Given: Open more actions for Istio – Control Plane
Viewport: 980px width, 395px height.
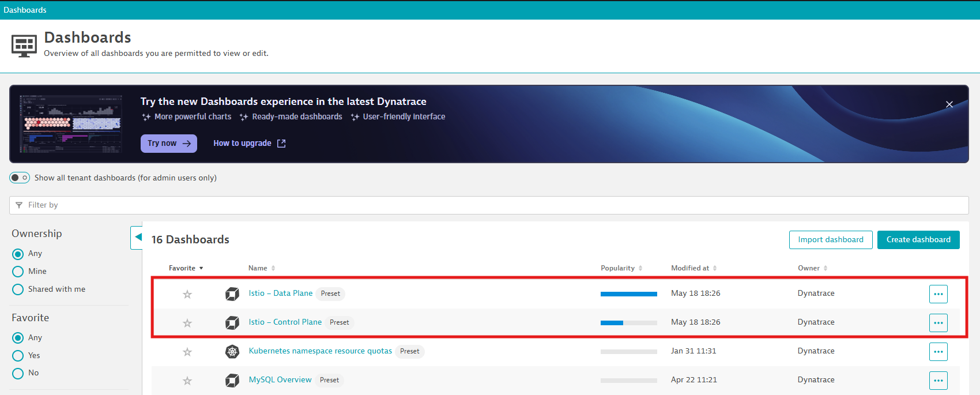Looking at the screenshot, I should [x=938, y=323].
